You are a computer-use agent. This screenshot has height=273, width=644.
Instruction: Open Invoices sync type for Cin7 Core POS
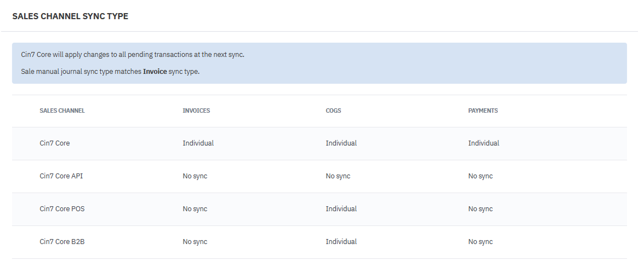(195, 209)
